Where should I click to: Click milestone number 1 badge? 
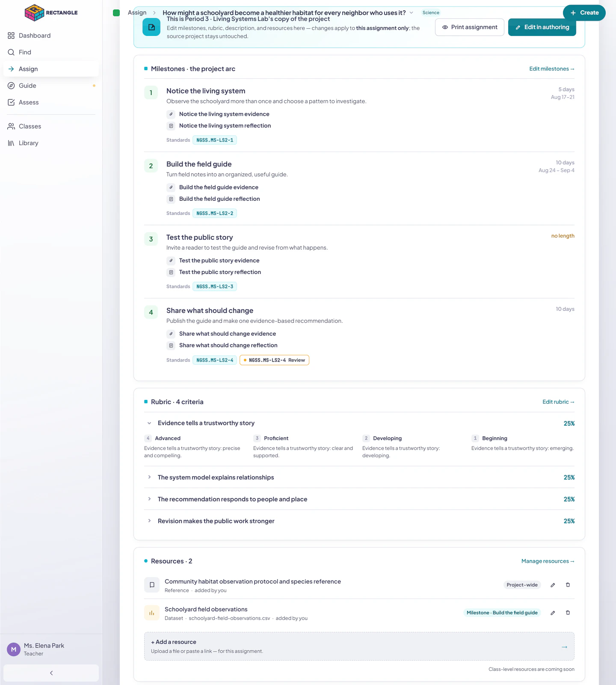[x=151, y=93]
